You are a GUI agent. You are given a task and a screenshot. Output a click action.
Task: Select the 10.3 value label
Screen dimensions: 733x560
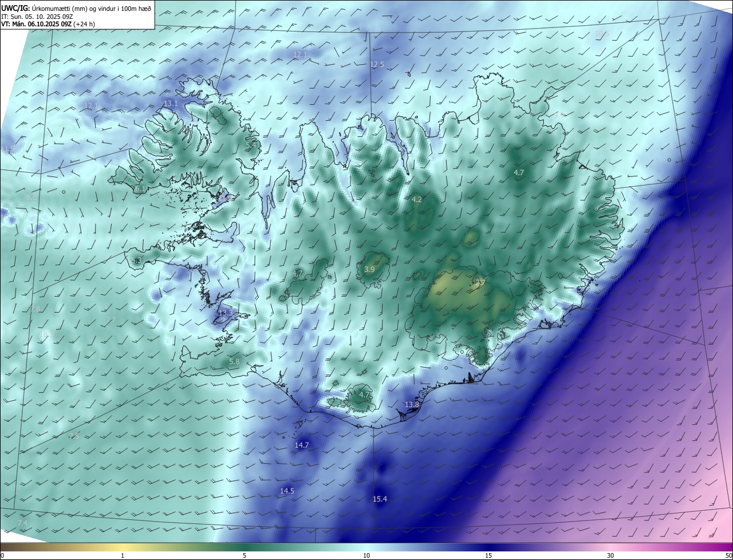[x=47, y=334]
